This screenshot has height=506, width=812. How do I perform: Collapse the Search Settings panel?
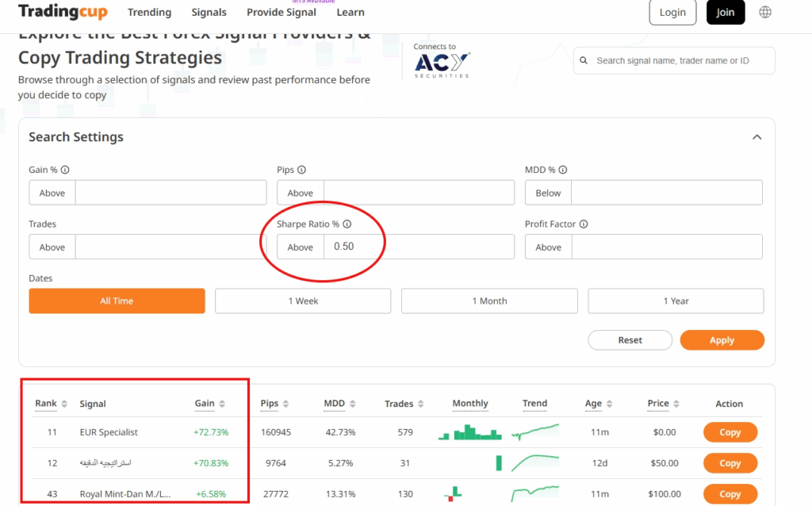click(x=756, y=137)
